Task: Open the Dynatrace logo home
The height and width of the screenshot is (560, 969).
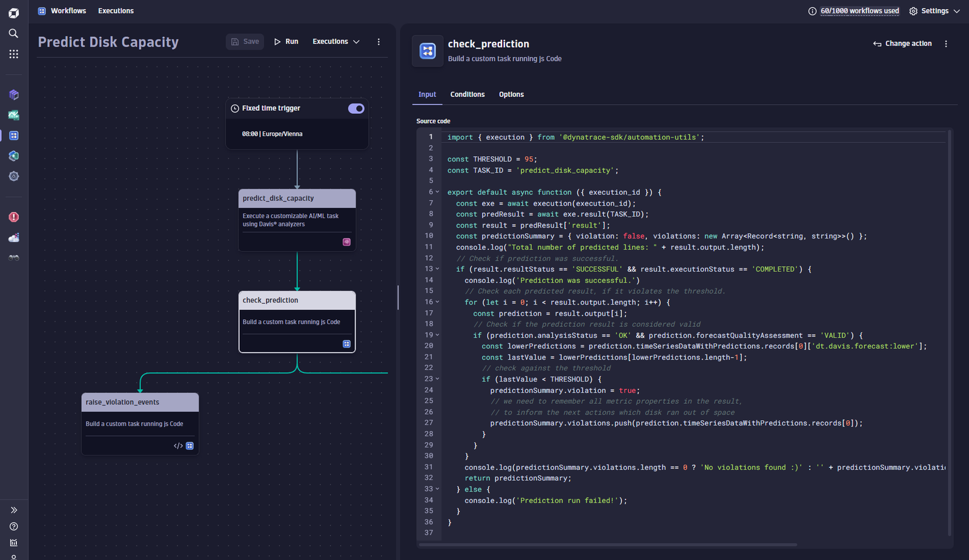Action: pos(13,13)
